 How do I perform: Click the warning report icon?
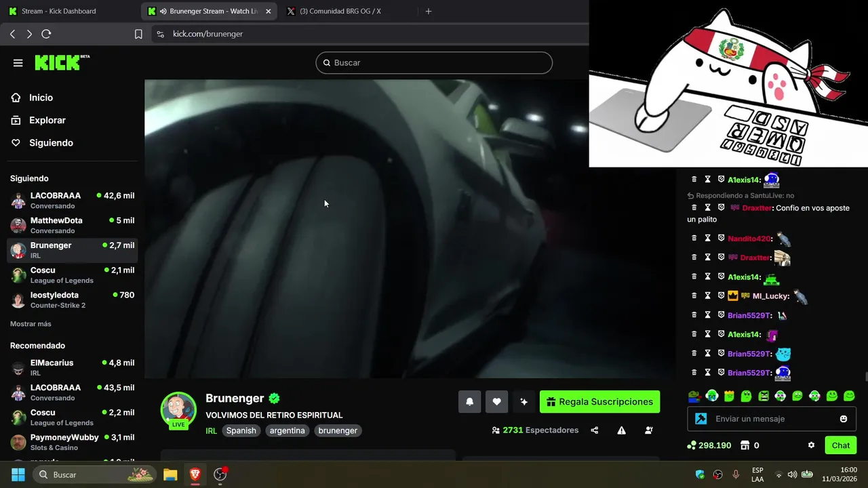[621, 430]
